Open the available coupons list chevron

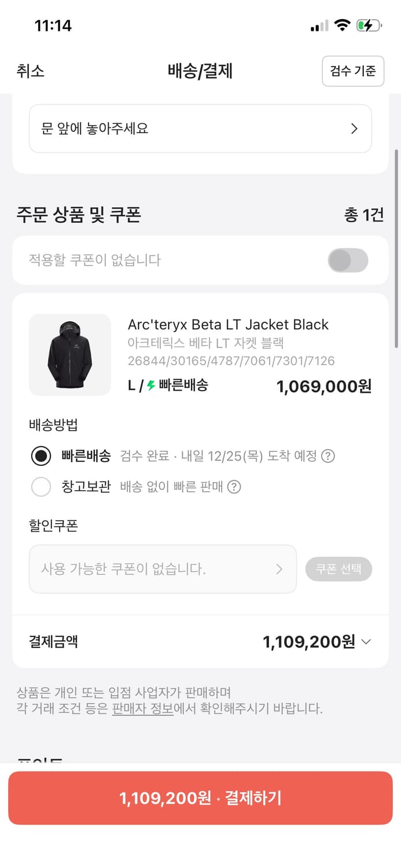[x=279, y=569]
